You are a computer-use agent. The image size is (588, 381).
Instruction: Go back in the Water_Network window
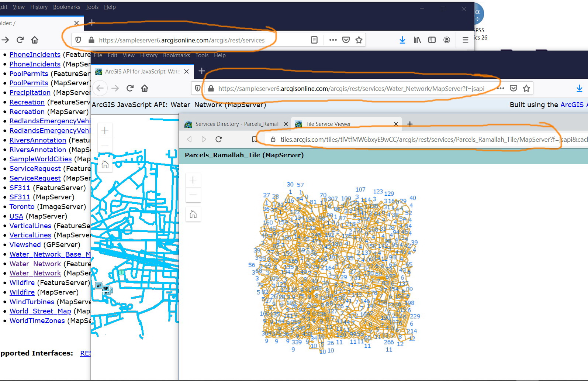tap(100, 88)
